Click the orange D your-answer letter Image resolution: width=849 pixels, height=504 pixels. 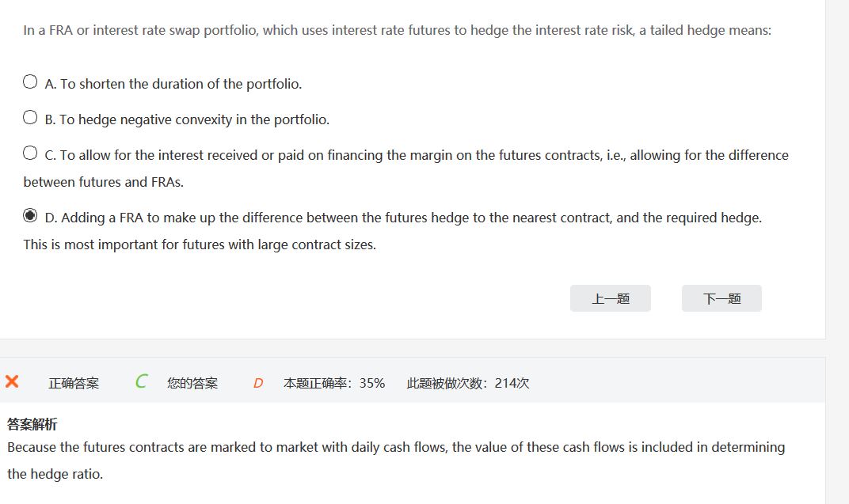point(258,383)
